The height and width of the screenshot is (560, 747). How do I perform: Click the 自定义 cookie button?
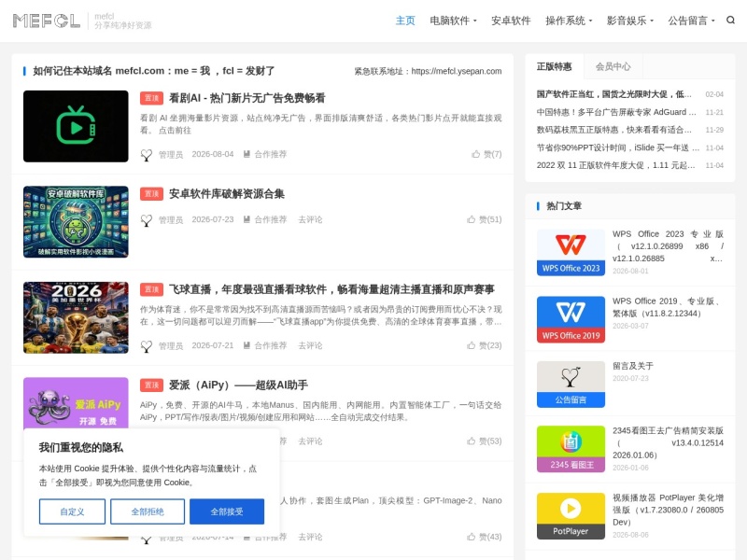click(x=73, y=511)
